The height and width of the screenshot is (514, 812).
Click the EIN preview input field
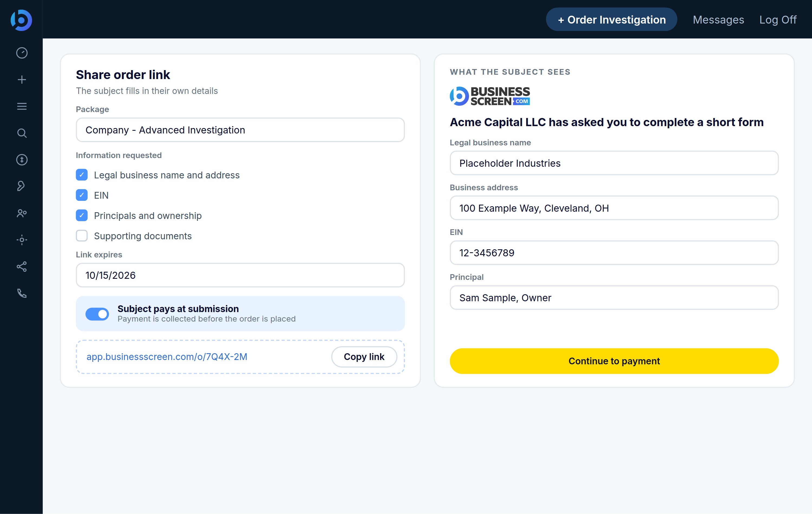coord(614,253)
